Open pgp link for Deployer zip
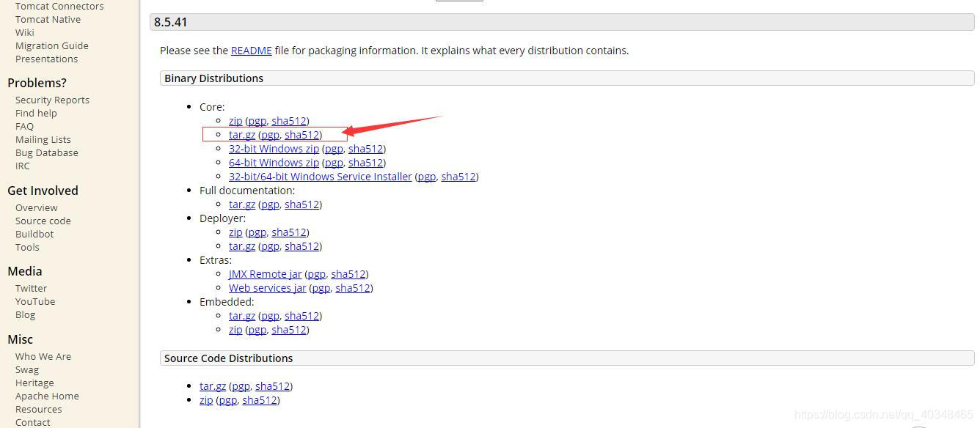 tap(257, 232)
